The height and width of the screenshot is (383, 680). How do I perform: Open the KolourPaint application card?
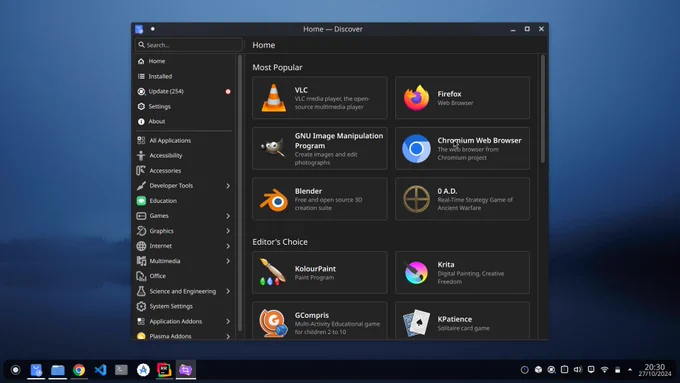coord(320,272)
